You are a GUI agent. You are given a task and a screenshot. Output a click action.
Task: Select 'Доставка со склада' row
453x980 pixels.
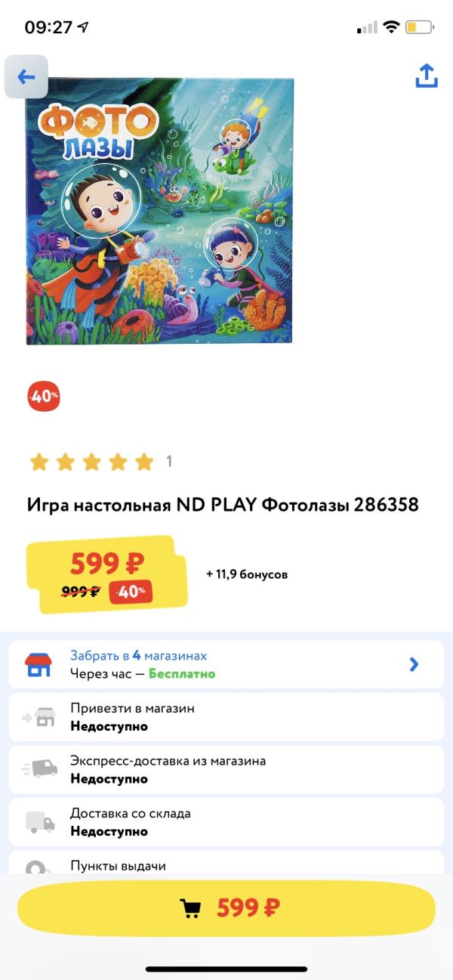(x=226, y=822)
